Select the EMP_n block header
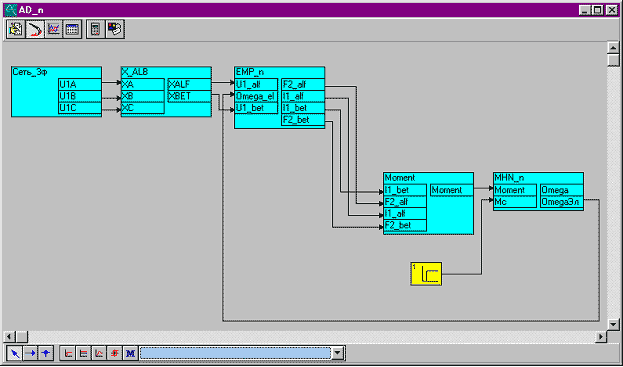 (x=279, y=72)
